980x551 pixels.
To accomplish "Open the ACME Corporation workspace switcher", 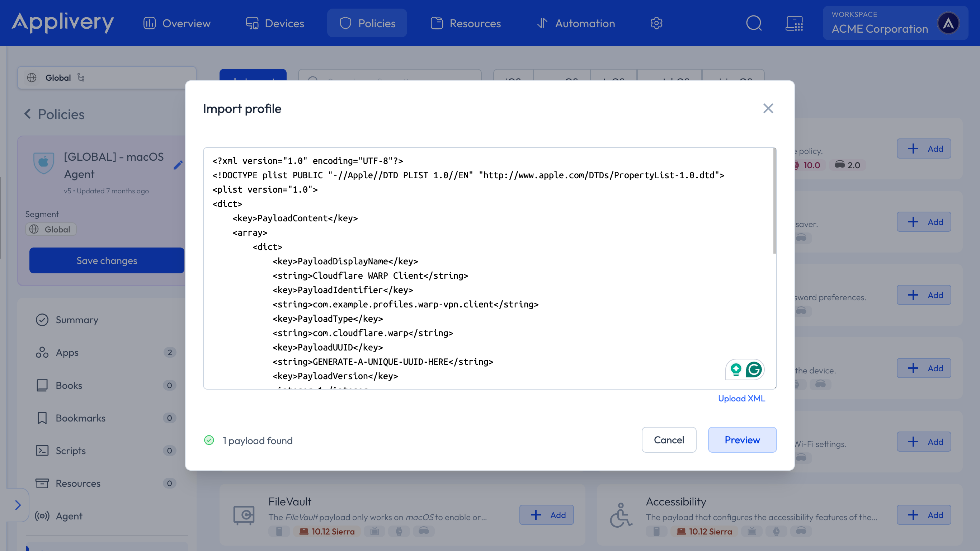I will (895, 23).
